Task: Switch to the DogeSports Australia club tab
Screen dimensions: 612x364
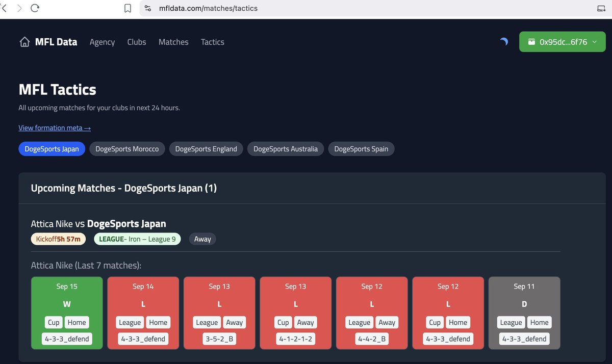Action: tap(286, 149)
